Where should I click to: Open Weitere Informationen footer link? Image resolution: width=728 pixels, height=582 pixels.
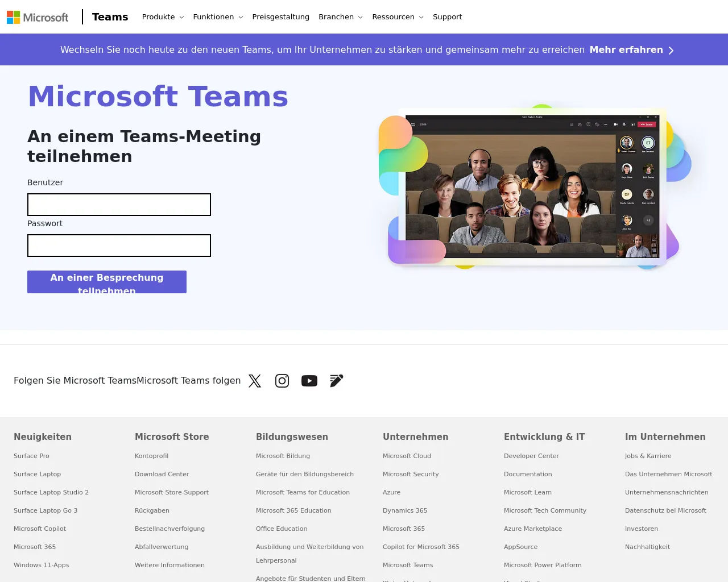click(x=170, y=565)
